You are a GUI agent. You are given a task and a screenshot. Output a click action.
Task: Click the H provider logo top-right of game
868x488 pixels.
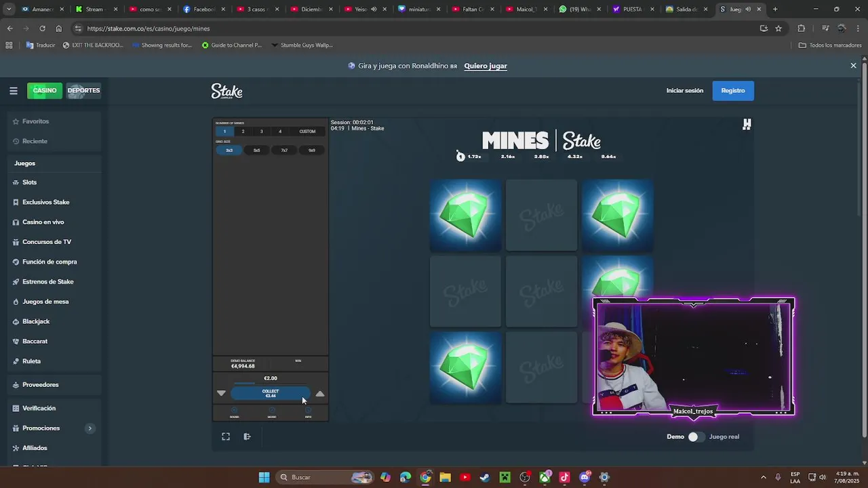(747, 124)
